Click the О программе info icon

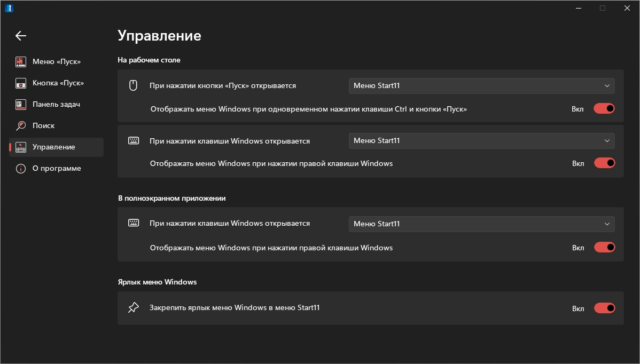click(21, 169)
